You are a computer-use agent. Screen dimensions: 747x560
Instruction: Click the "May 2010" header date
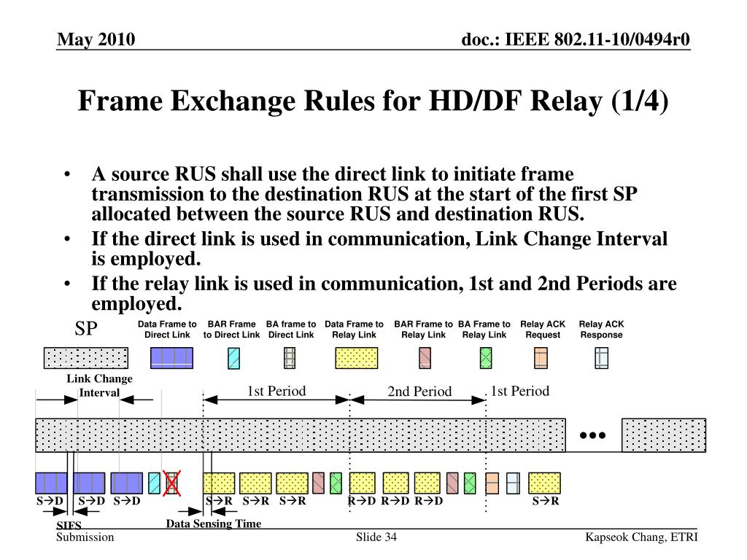tap(96, 39)
